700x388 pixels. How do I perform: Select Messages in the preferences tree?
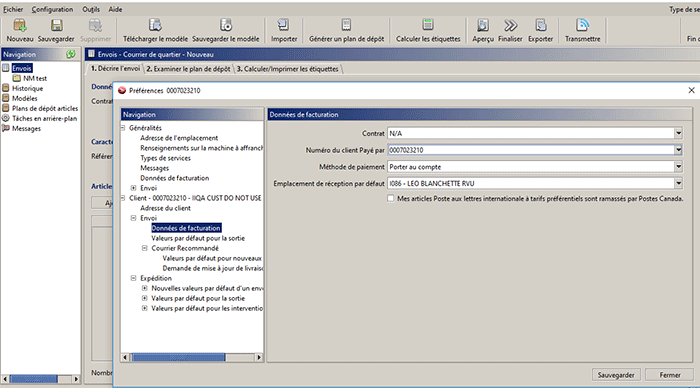(x=154, y=168)
